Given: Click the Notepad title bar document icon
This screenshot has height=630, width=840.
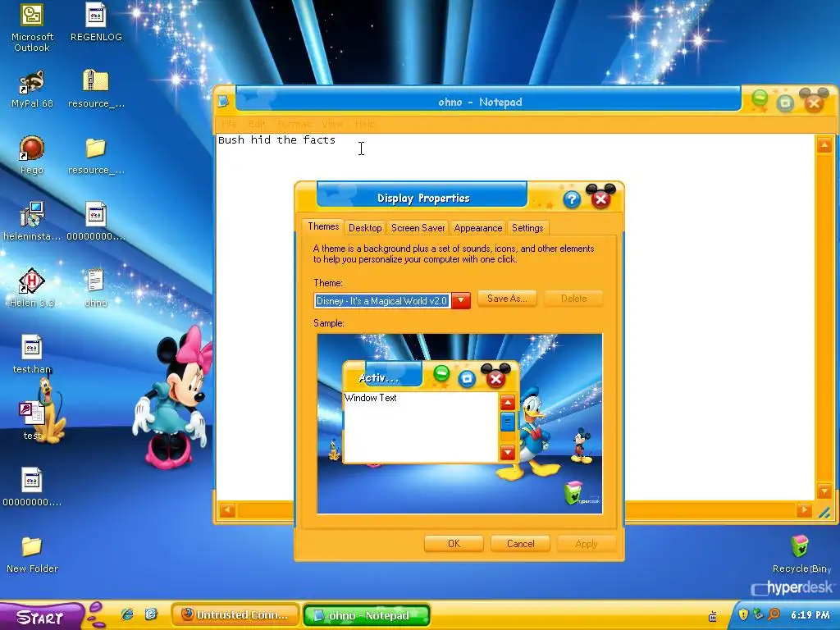Looking at the screenshot, I should coord(223,101).
